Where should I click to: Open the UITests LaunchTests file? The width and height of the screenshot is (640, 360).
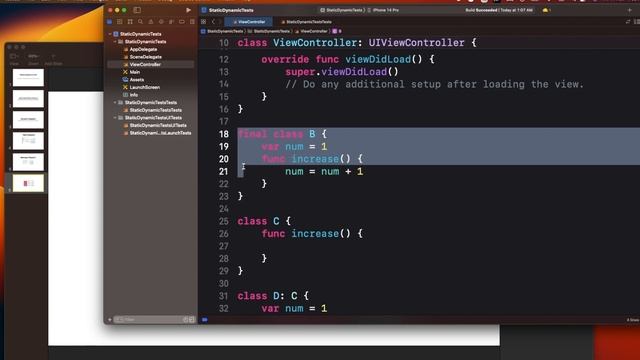click(160, 133)
